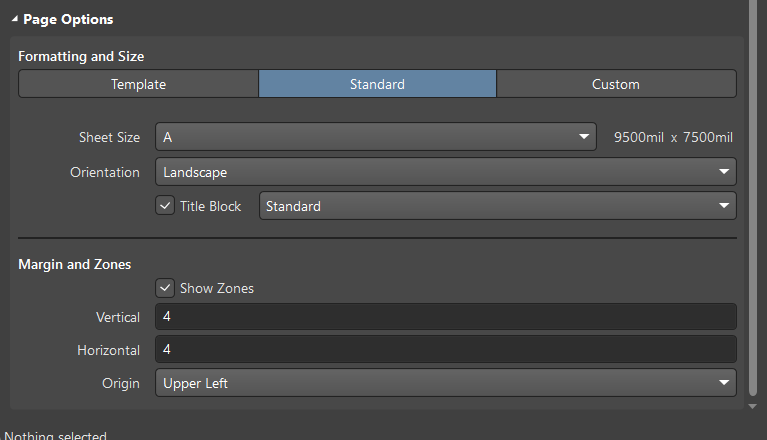Screen dimensions: 767x440
Task: Click the Origin dropdown arrow icon
Action: [724, 383]
